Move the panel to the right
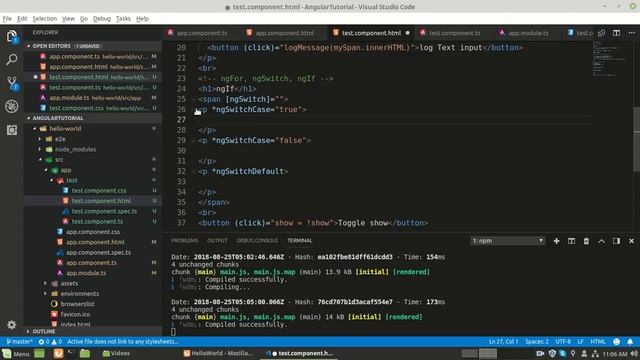640x360 pixels. [x=616, y=241]
